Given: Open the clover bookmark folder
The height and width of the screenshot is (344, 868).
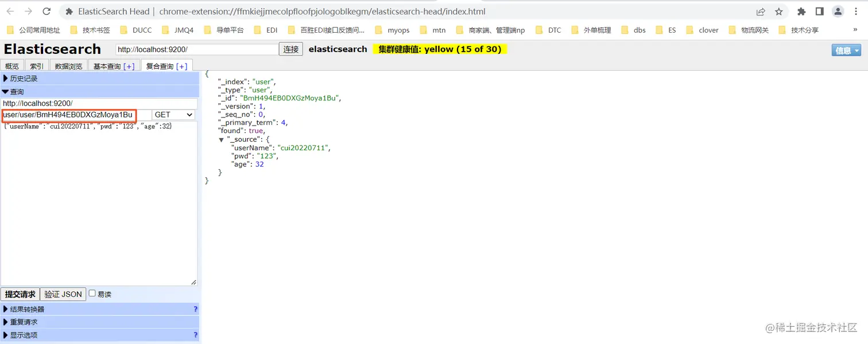Looking at the screenshot, I should pos(703,30).
